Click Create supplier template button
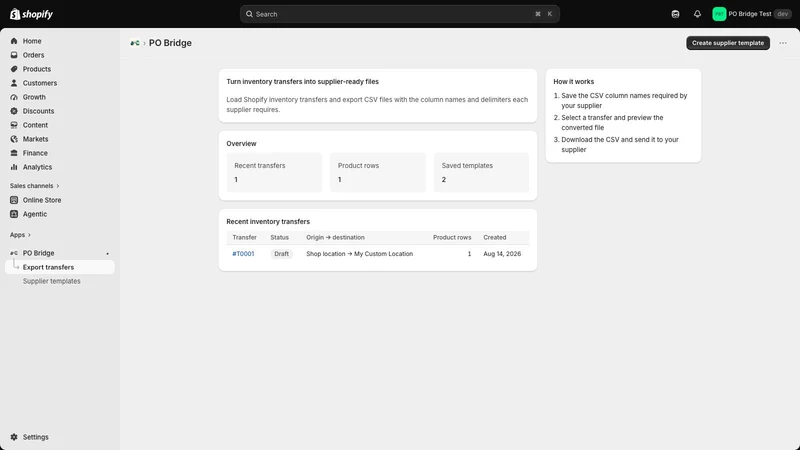 728,43
